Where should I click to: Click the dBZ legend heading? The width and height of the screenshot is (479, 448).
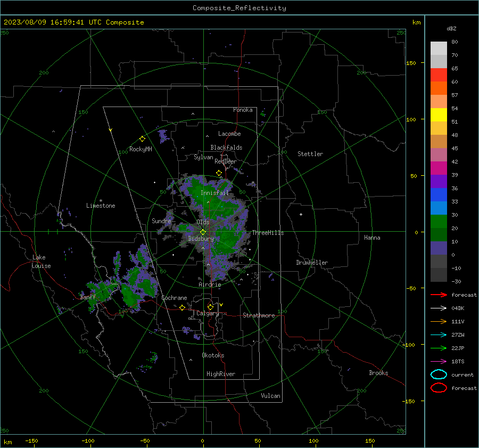(x=451, y=28)
